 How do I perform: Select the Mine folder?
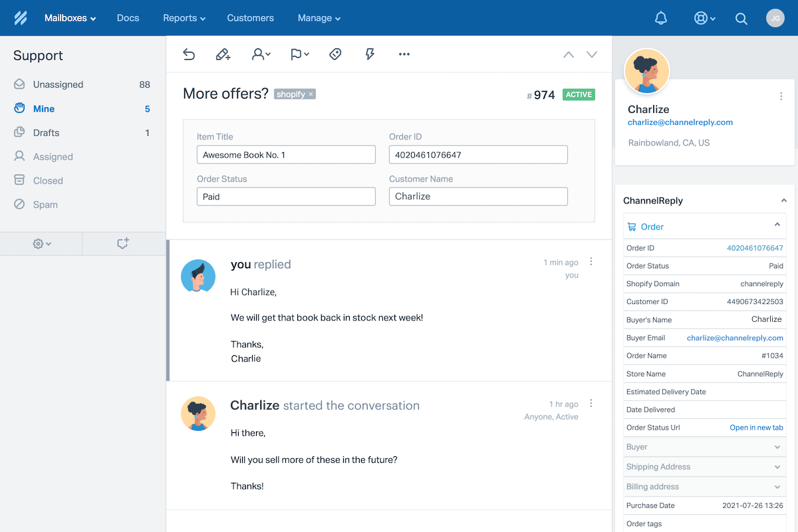pos(82,108)
